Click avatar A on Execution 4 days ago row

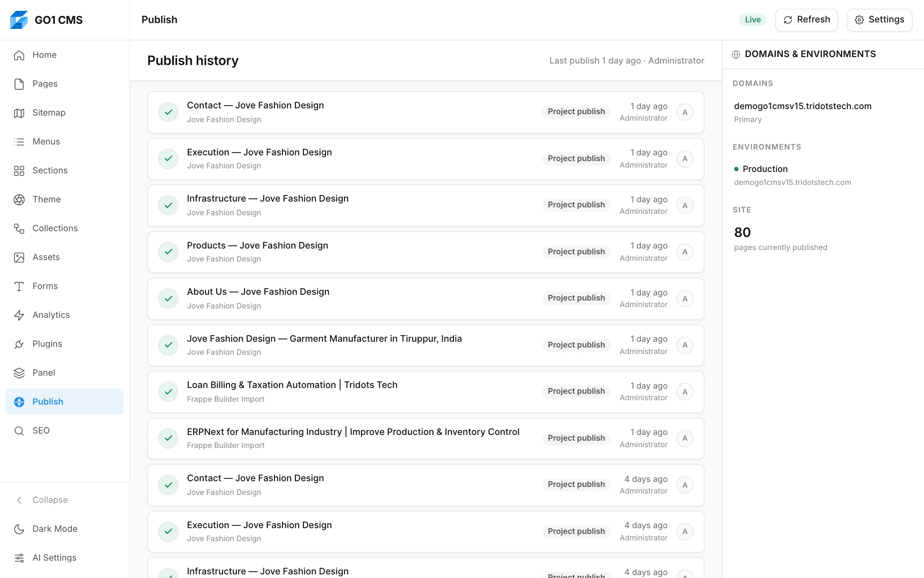pyautogui.click(x=685, y=531)
